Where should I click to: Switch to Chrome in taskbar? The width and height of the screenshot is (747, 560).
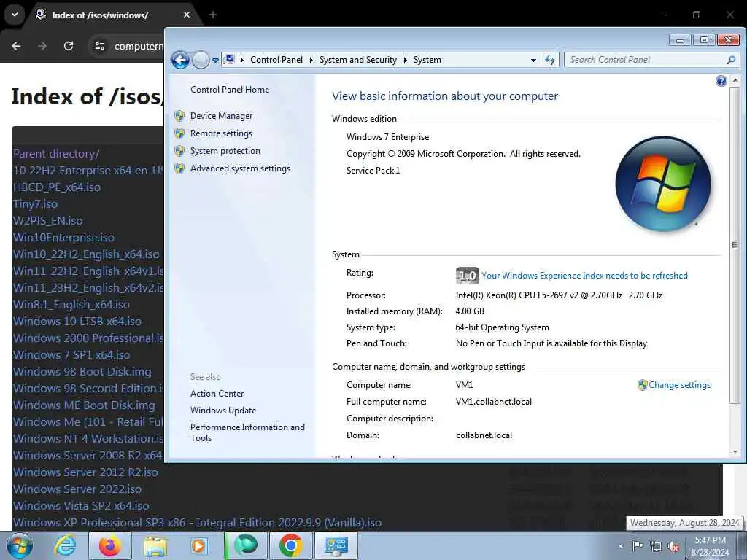pyautogui.click(x=290, y=545)
